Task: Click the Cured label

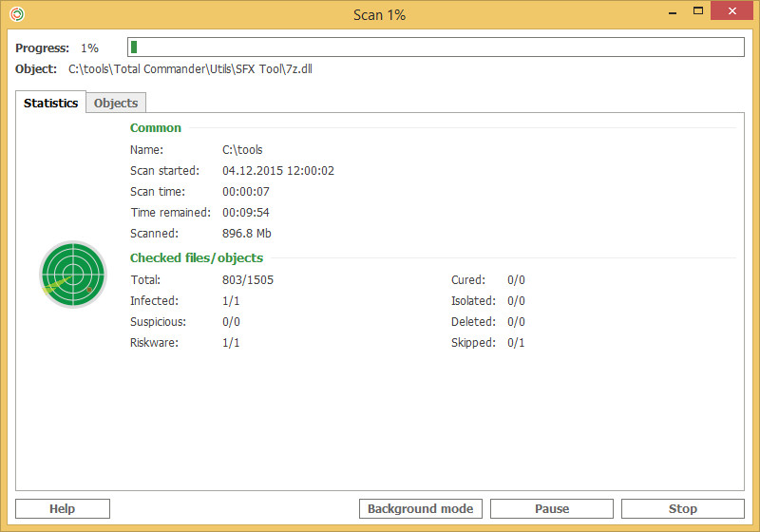Action: [468, 279]
